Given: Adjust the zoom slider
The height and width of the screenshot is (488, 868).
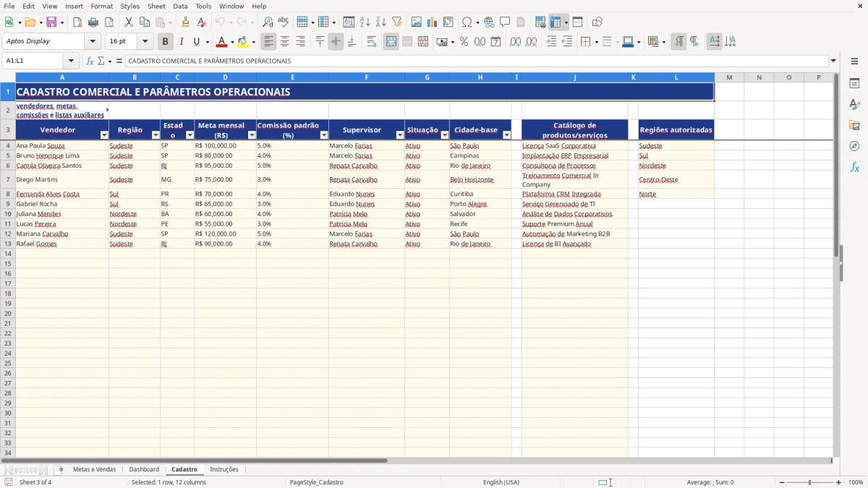Looking at the screenshot, I should [x=809, y=482].
